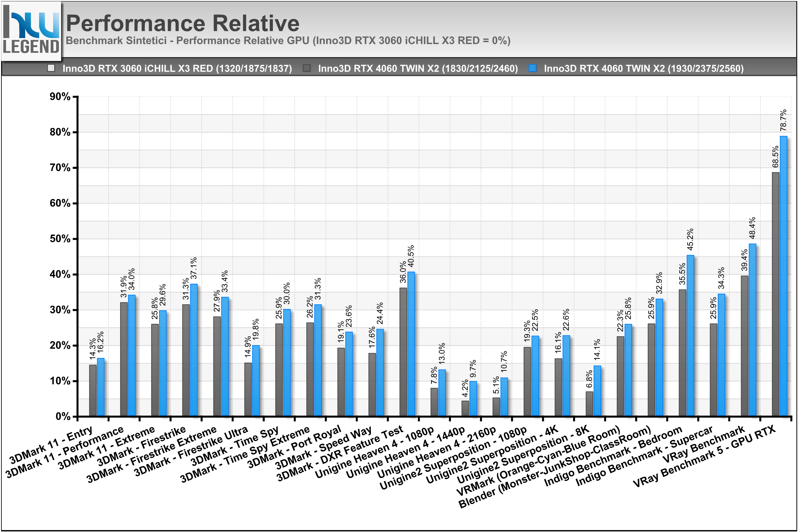Click blue bar for VRay Benchmark 5 GPU RTX
The image size is (798, 532).
(x=783, y=276)
